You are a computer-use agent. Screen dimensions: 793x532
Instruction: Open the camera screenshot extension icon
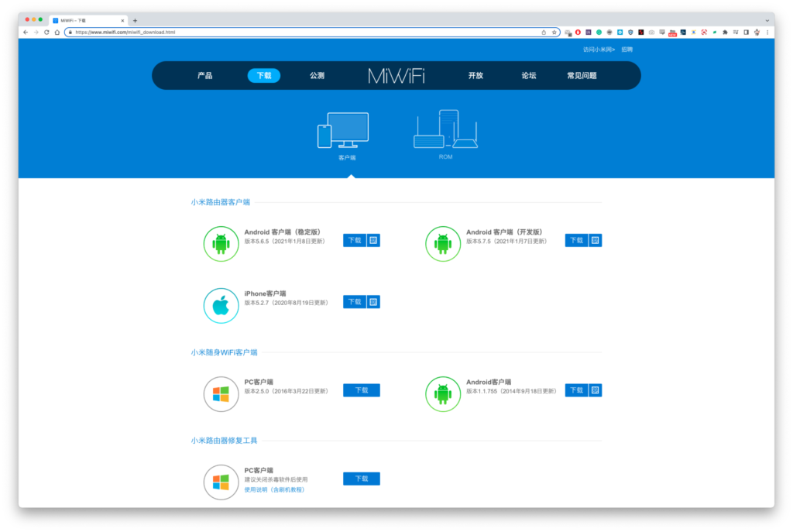[651, 33]
